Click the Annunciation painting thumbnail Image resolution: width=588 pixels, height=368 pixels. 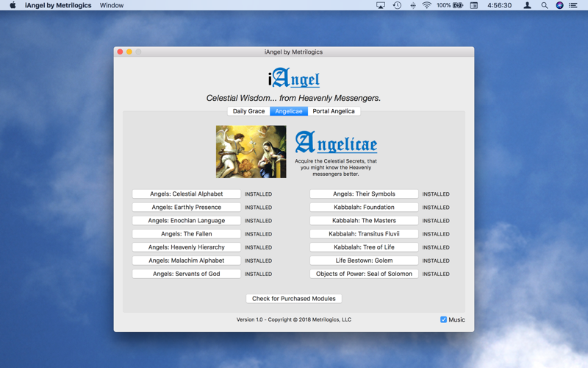251,152
